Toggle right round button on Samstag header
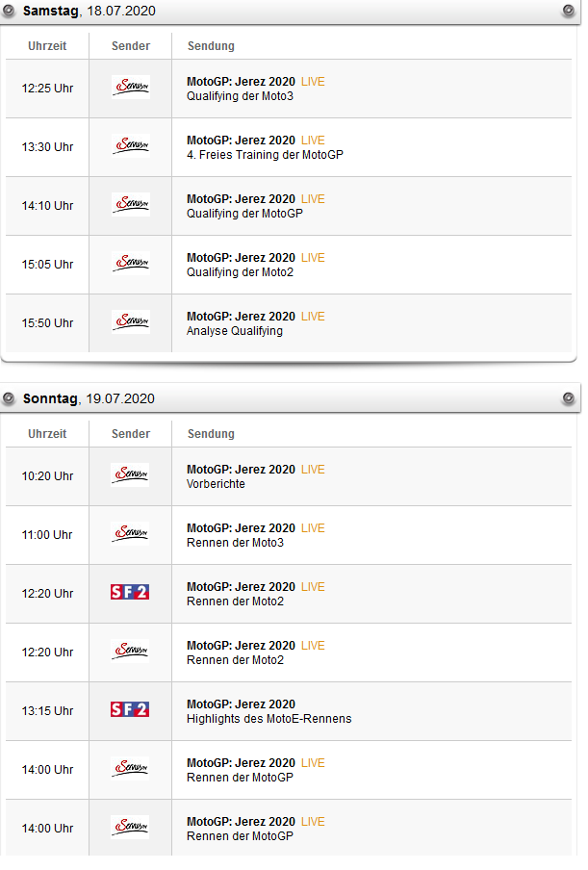The height and width of the screenshot is (870, 588). pos(568,11)
